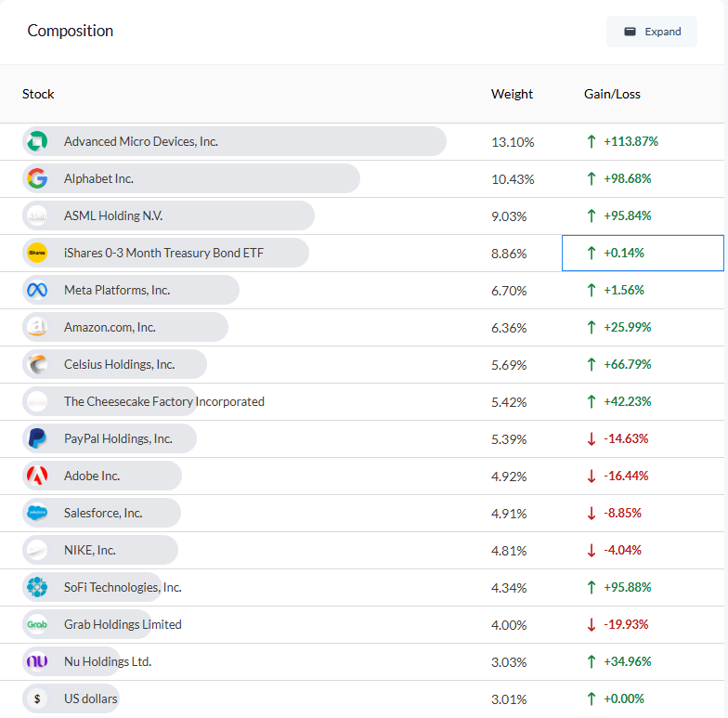The height and width of the screenshot is (718, 728).
Task: Click the iShares yellow logo icon
Action: tap(37, 253)
